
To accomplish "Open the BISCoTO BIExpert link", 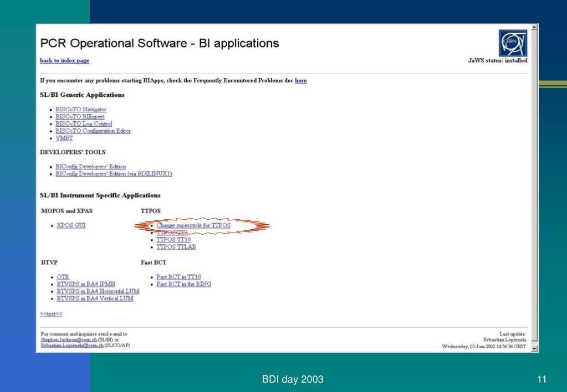I will coord(80,116).
